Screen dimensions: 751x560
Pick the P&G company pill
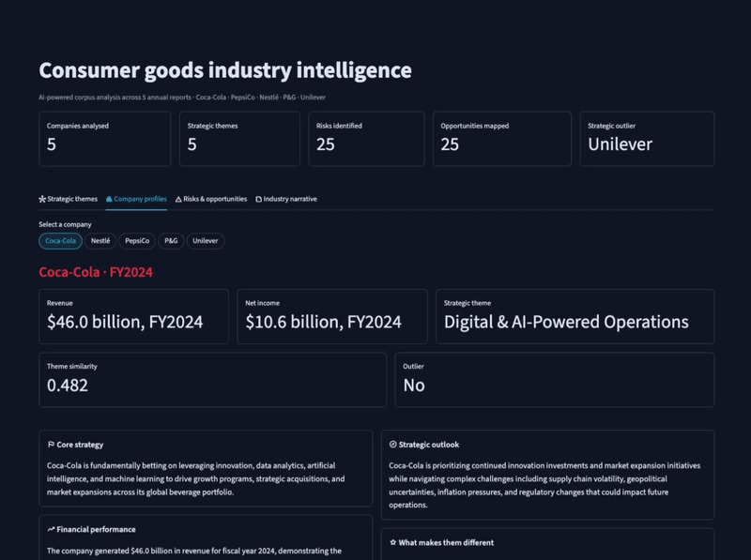coord(171,241)
